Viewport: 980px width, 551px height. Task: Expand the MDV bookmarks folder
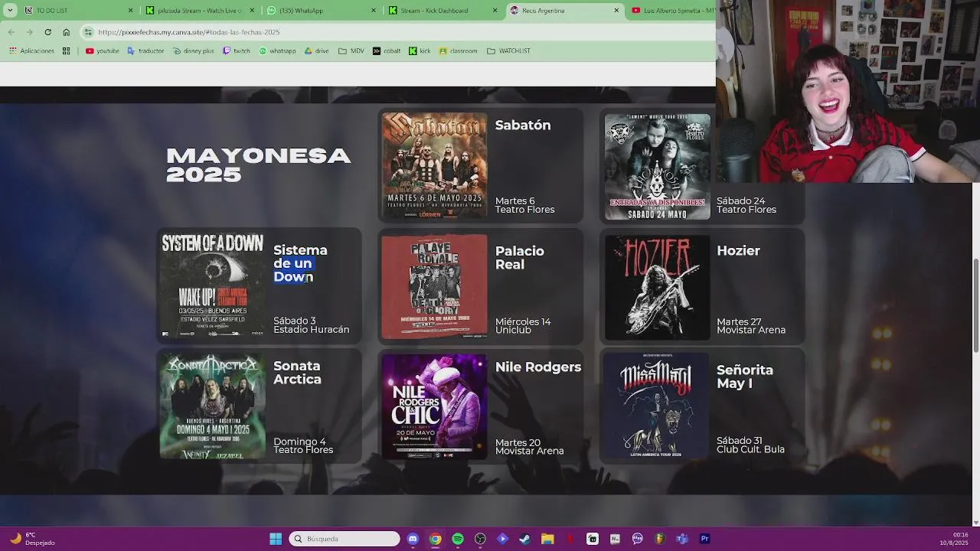(x=351, y=51)
